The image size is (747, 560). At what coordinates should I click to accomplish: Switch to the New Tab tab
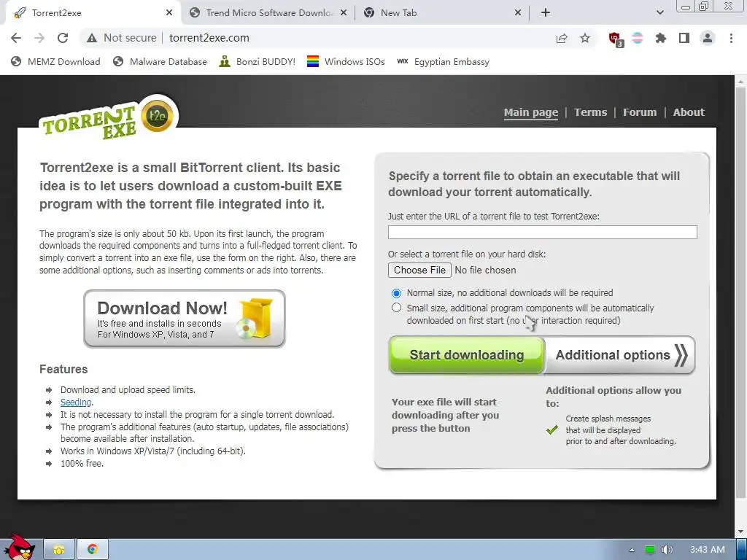coord(441,13)
